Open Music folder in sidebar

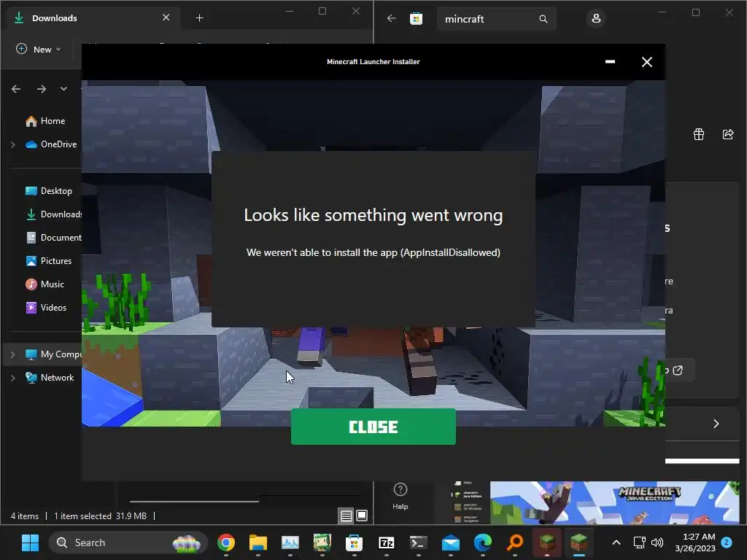(x=45, y=284)
